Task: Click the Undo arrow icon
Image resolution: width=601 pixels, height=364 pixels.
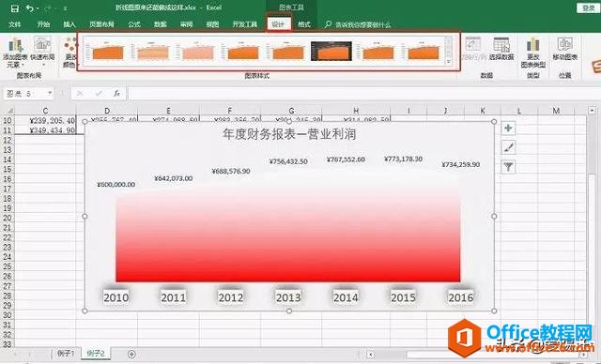Action: (x=30, y=8)
